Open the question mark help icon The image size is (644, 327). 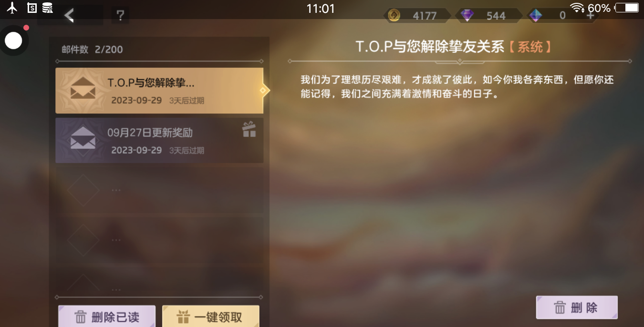coord(120,16)
